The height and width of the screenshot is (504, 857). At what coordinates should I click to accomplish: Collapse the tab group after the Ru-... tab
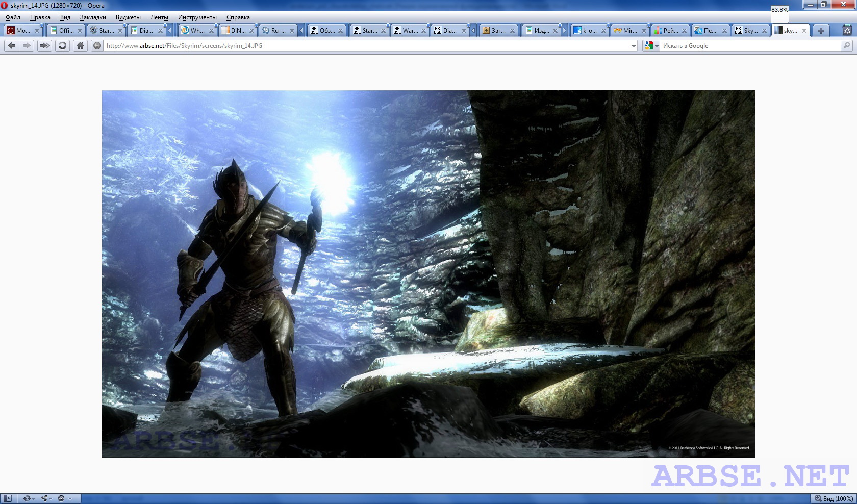coord(301,31)
